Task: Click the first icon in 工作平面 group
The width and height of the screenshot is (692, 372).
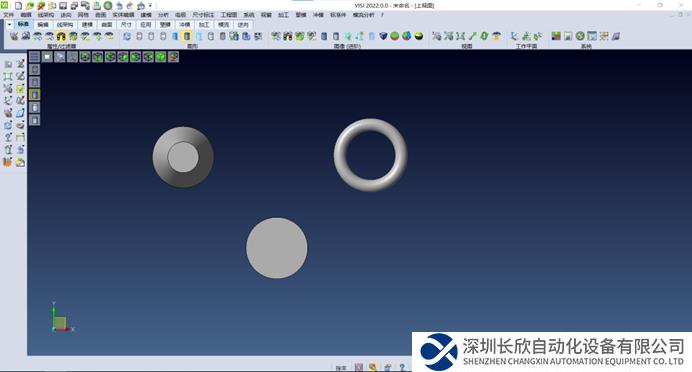Action: pos(514,36)
